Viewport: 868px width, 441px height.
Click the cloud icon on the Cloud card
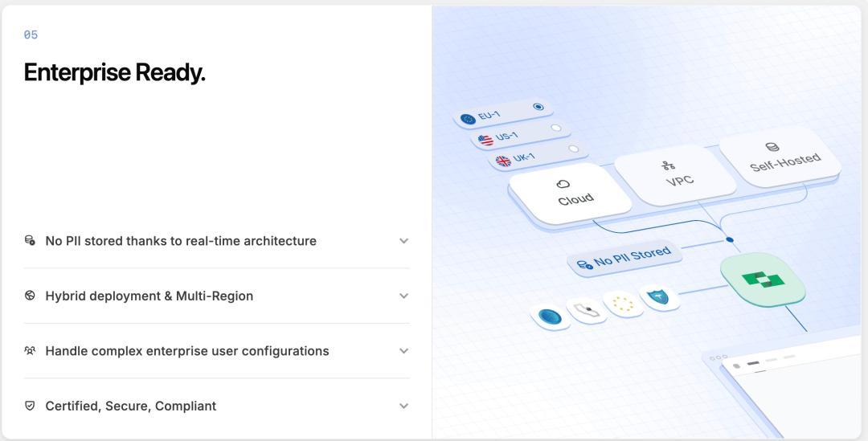(x=563, y=184)
